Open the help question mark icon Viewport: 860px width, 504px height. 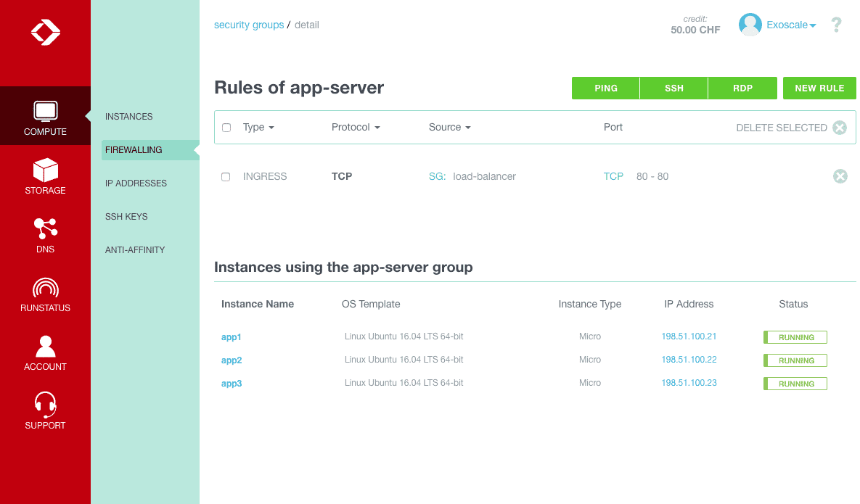(x=836, y=25)
